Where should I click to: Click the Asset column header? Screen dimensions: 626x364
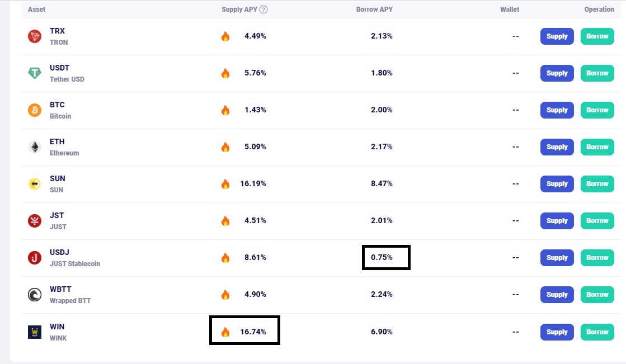pyautogui.click(x=36, y=10)
